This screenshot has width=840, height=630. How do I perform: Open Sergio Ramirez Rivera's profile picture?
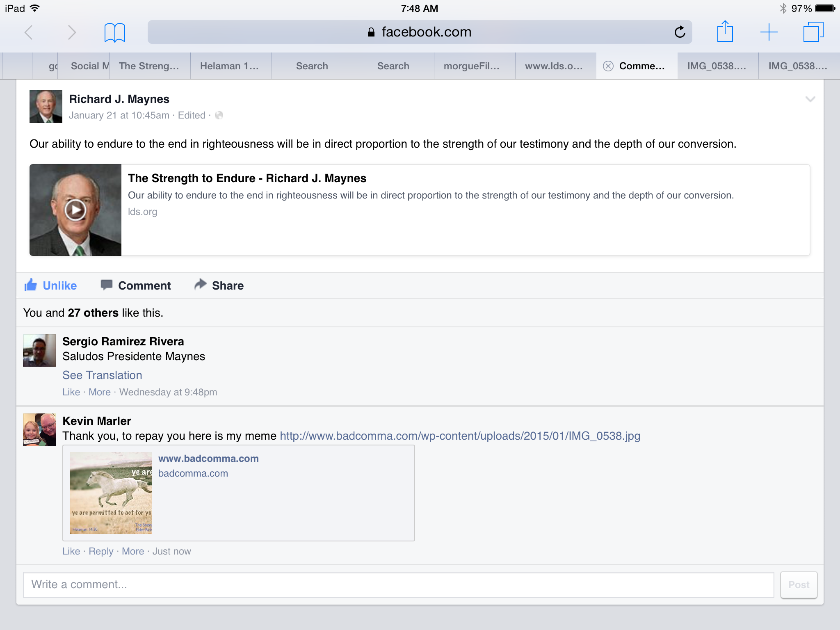(39, 350)
